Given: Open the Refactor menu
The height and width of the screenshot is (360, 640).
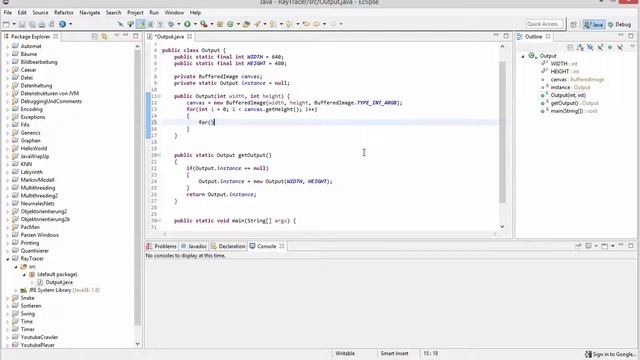Looking at the screenshot, I should click(x=64, y=13).
